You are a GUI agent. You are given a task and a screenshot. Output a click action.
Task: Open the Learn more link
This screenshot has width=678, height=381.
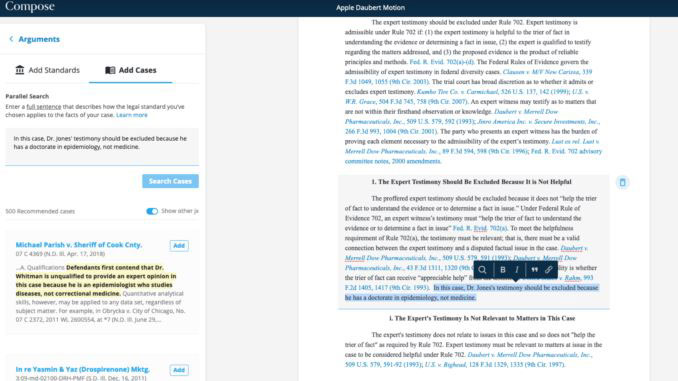point(132,115)
